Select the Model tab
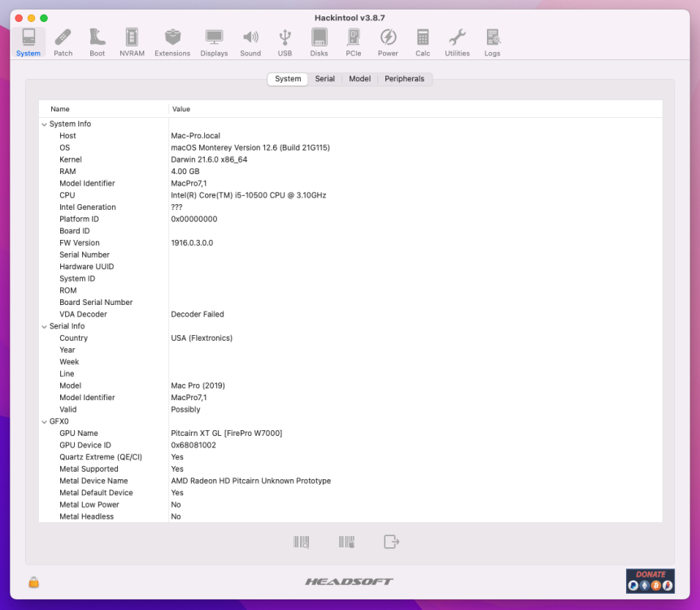The width and height of the screenshot is (700, 610). [x=360, y=79]
